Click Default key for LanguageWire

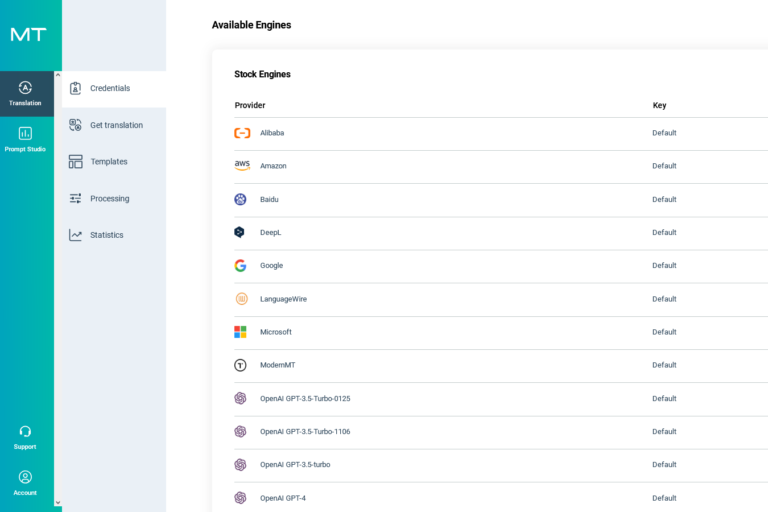(664, 299)
